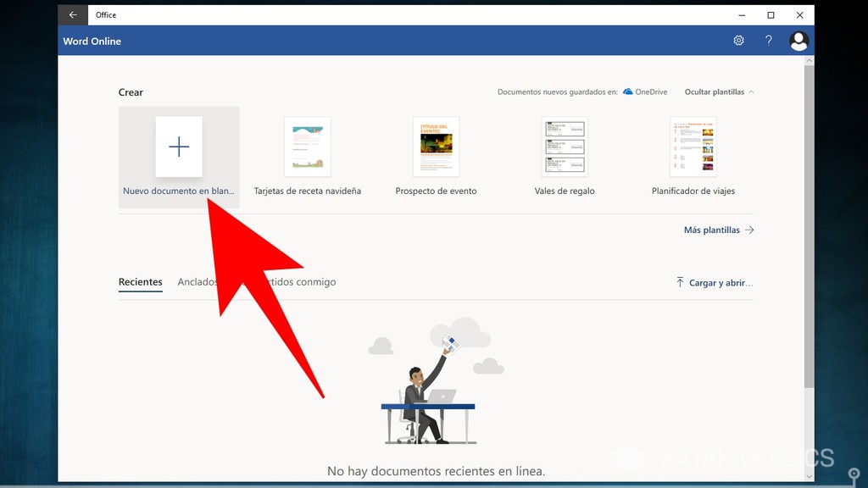The image size is (868, 488).
Task: Open the Planificador de viajes template thumbnail
Action: (693, 147)
